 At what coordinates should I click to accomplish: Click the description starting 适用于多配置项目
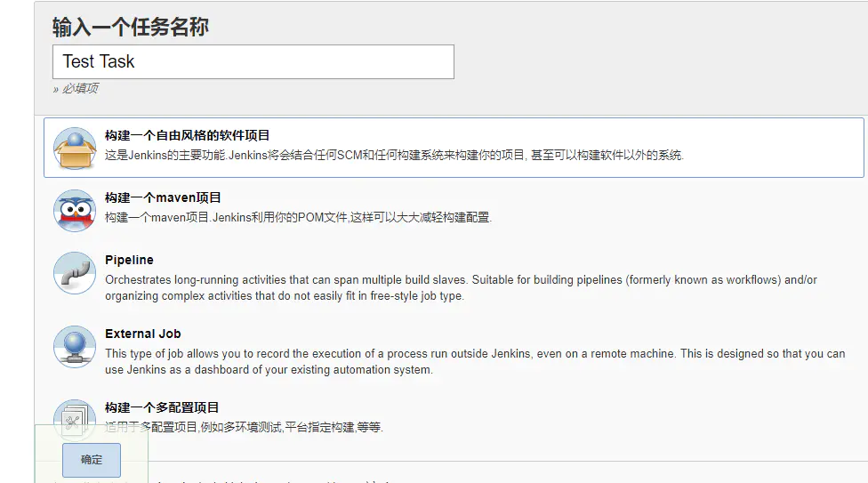coord(244,427)
